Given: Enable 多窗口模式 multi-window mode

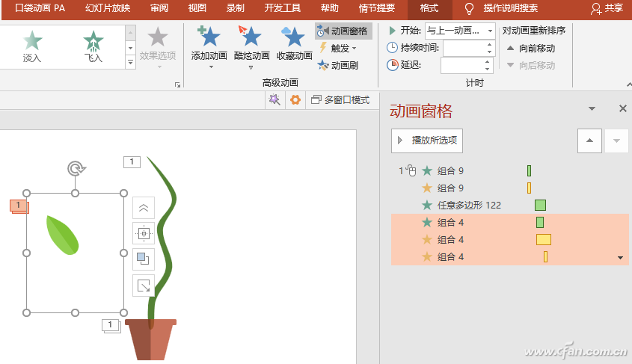Looking at the screenshot, I should 340,100.
